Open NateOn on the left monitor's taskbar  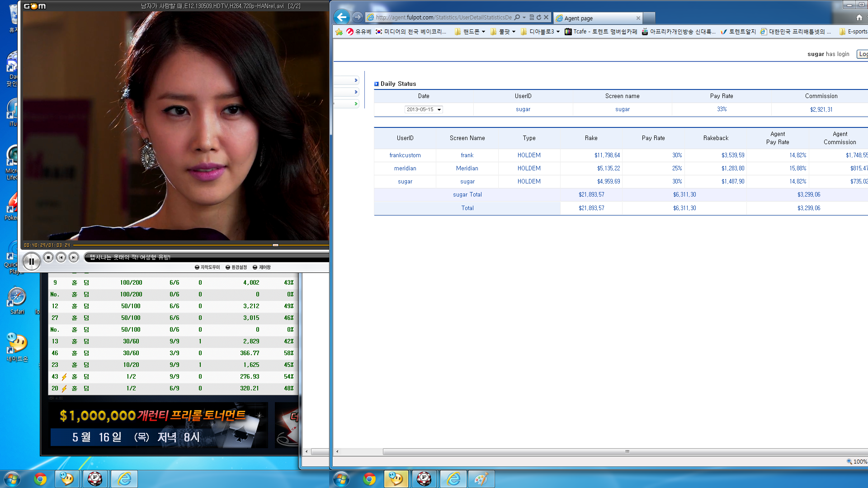67,479
